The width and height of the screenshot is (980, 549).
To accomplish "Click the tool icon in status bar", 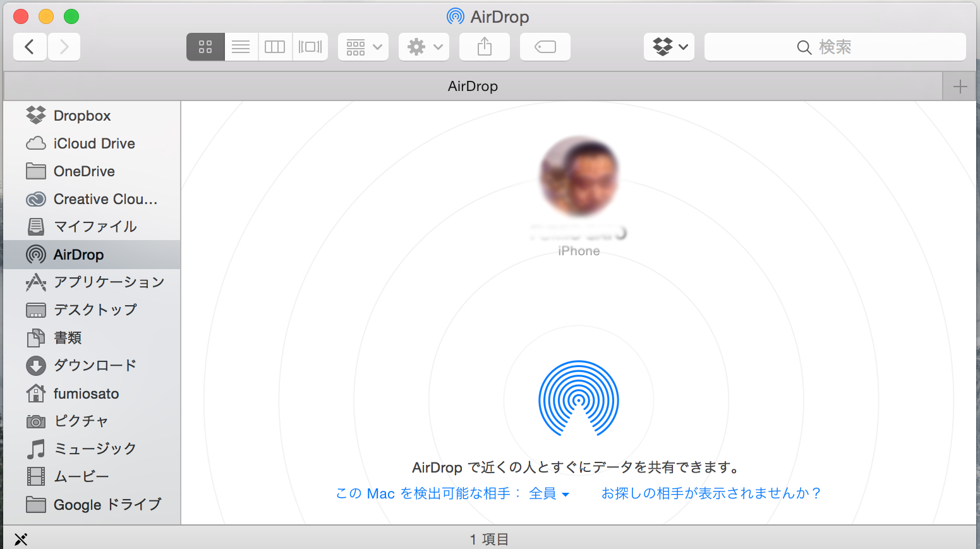I will point(21,539).
